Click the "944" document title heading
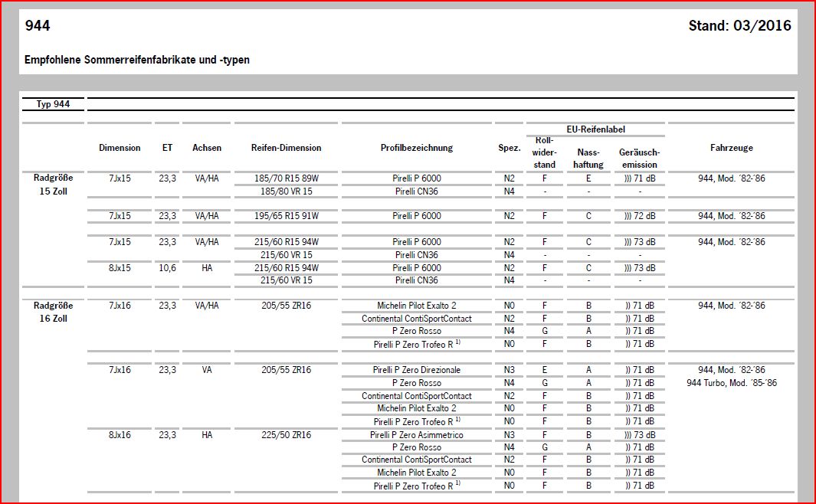816x504 pixels. 38,27
